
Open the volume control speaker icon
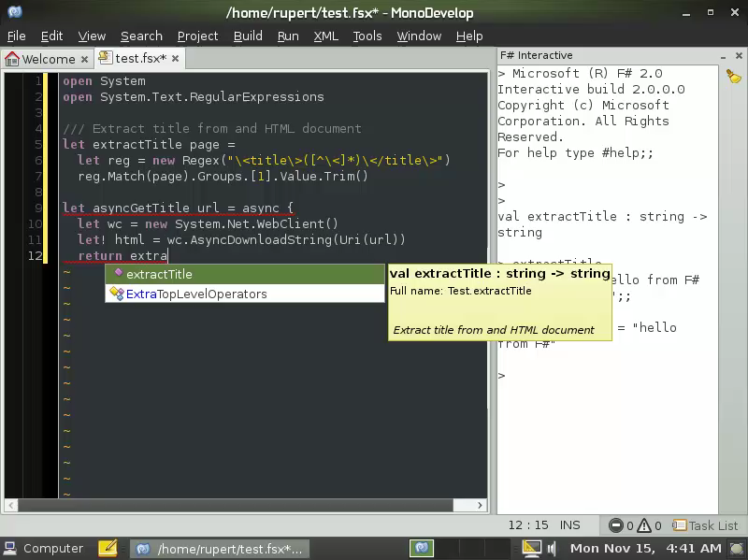point(552,549)
